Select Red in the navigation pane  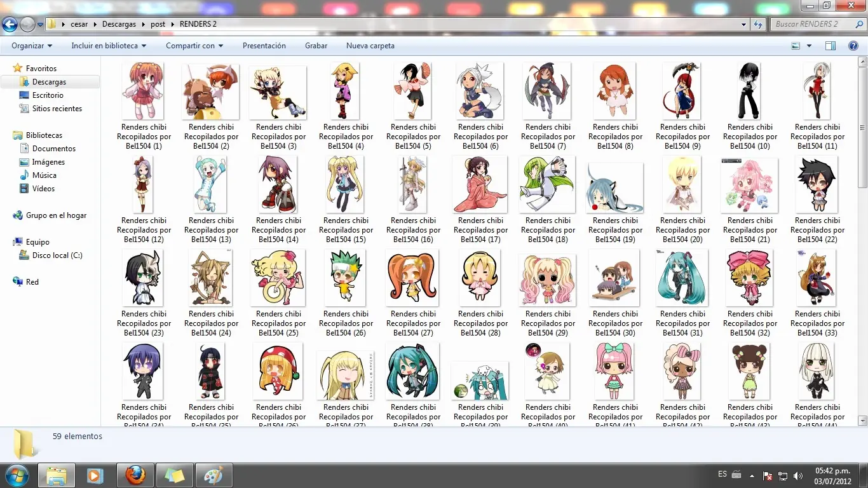coord(32,282)
